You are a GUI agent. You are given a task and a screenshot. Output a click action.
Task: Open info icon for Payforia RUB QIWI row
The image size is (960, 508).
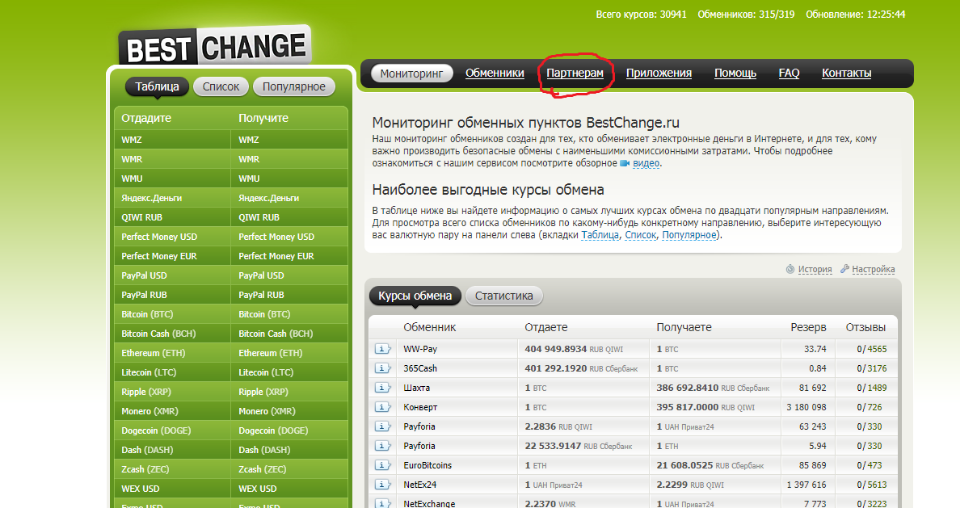pyautogui.click(x=382, y=427)
